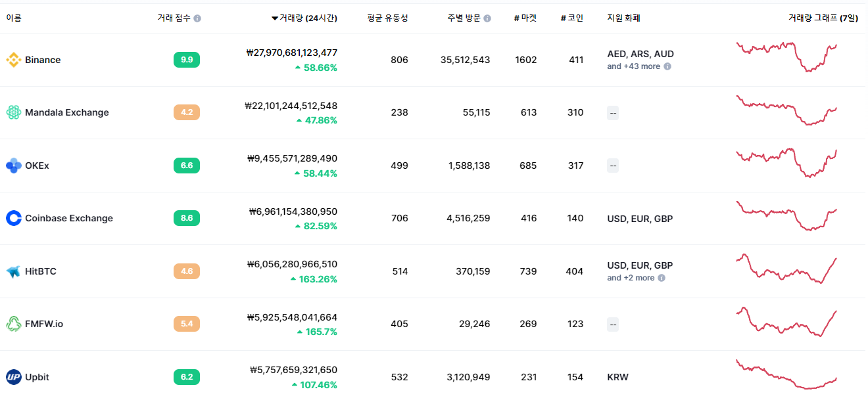Click Upbit score badge 6.2
Viewport: 868px width, 402px height.
[x=187, y=377]
